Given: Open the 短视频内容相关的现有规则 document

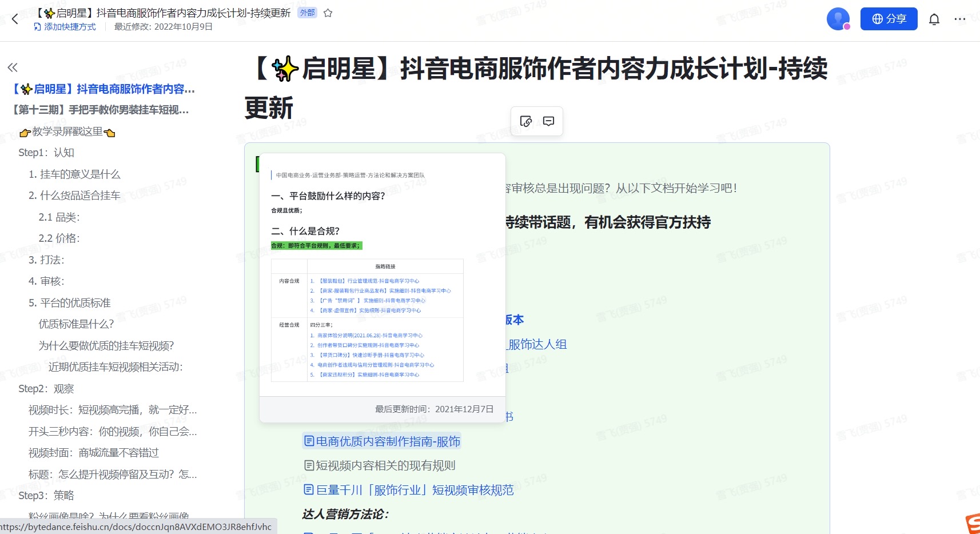Looking at the screenshot, I should 380,465.
